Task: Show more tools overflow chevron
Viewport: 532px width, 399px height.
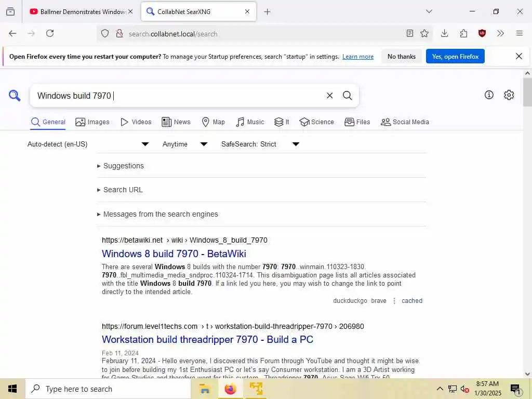Action: (500, 33)
